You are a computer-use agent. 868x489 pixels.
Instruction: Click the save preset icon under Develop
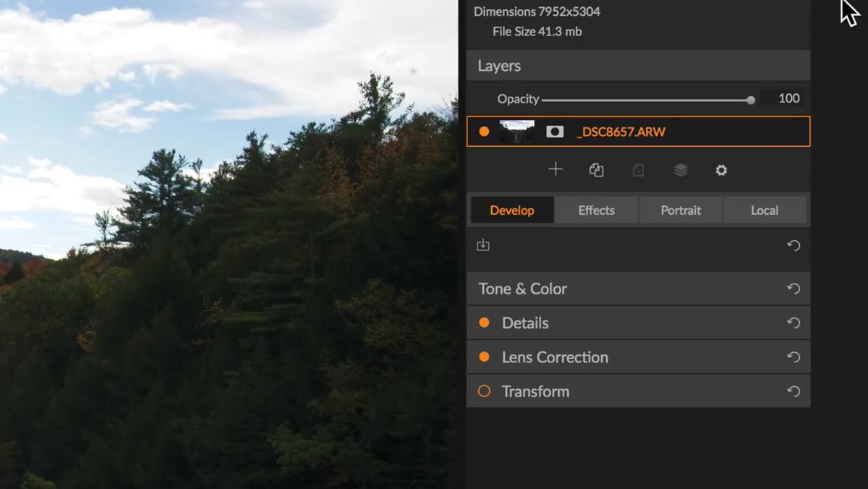483,245
